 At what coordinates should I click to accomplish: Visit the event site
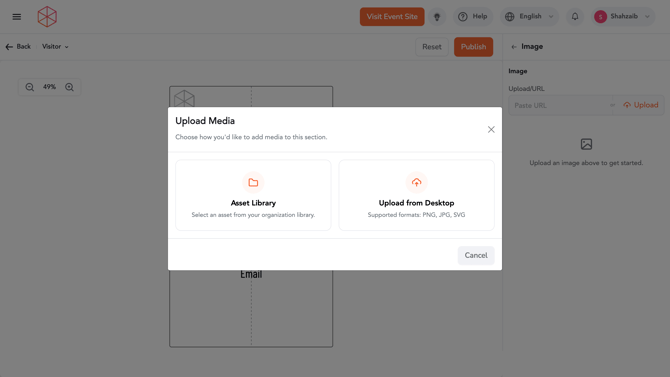coord(392,17)
